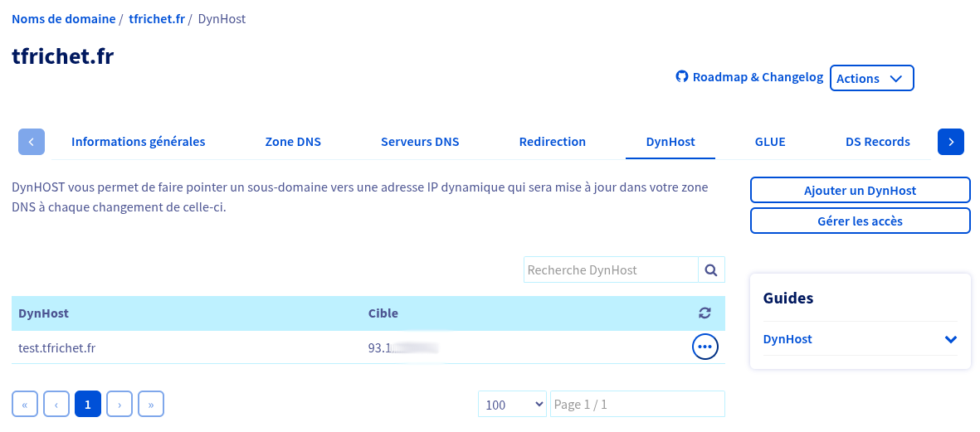Image resolution: width=980 pixels, height=432 pixels.
Task: Open the test.tfrichet.fr row options menu
Action: [705, 347]
